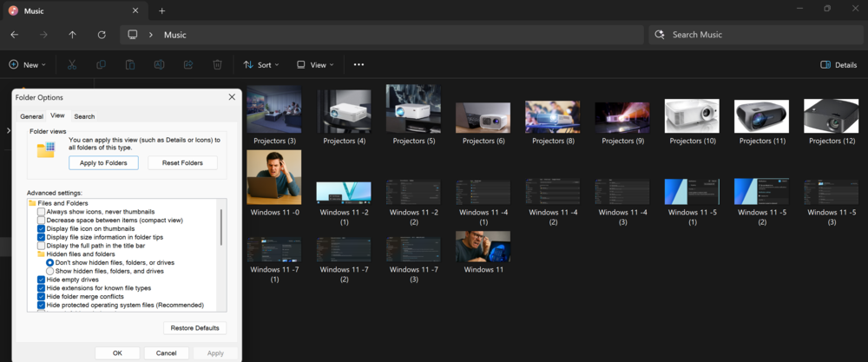
Task: Select the Projectors (4) thumbnail
Action: (345, 111)
